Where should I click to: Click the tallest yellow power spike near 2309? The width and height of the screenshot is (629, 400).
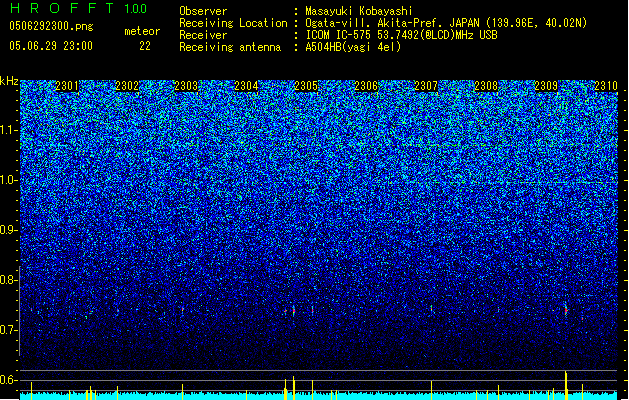(566, 385)
